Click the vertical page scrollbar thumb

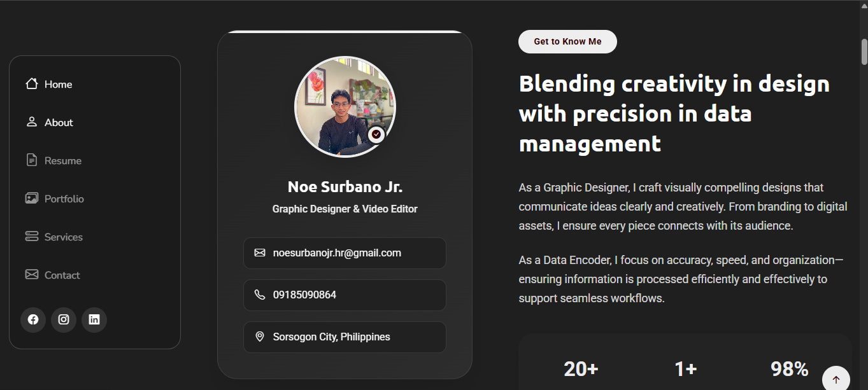tap(864, 51)
